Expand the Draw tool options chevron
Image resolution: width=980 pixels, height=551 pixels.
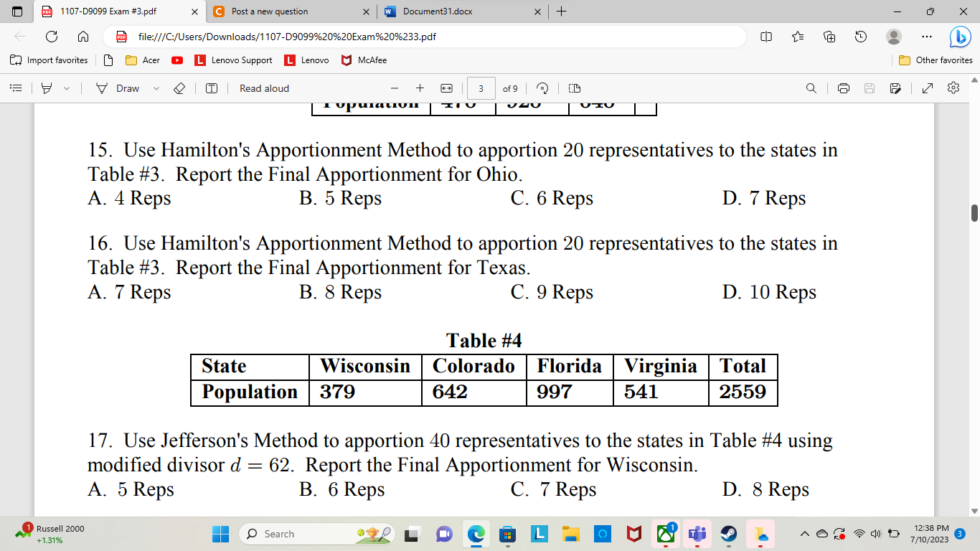coord(156,88)
